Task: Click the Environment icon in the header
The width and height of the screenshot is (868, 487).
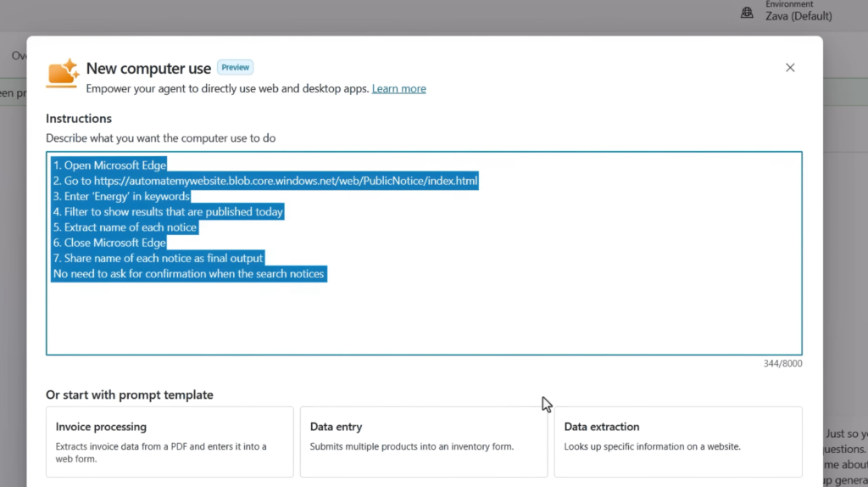Action: tap(747, 12)
